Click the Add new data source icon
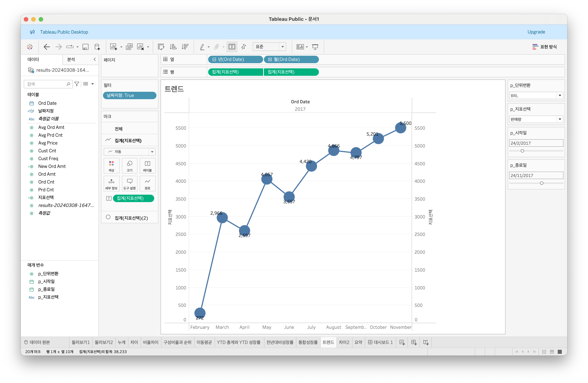This screenshot has height=383, width=588. point(97,47)
